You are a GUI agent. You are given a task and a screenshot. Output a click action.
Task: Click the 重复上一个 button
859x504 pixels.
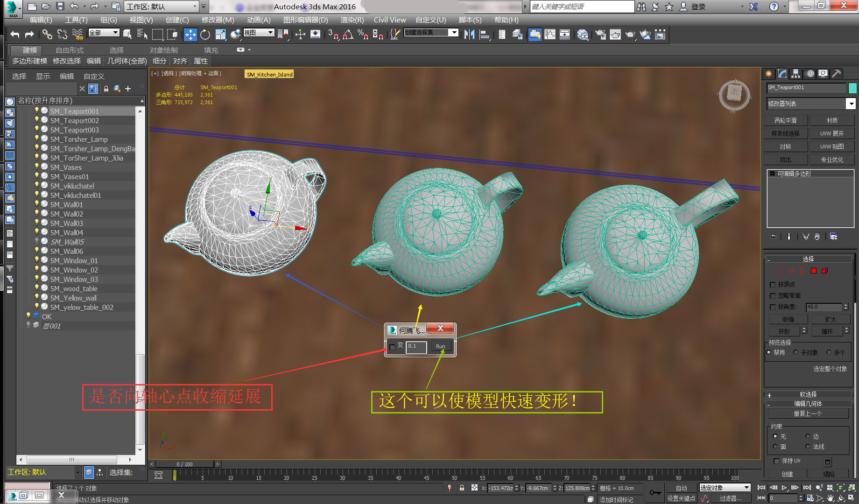(808, 413)
